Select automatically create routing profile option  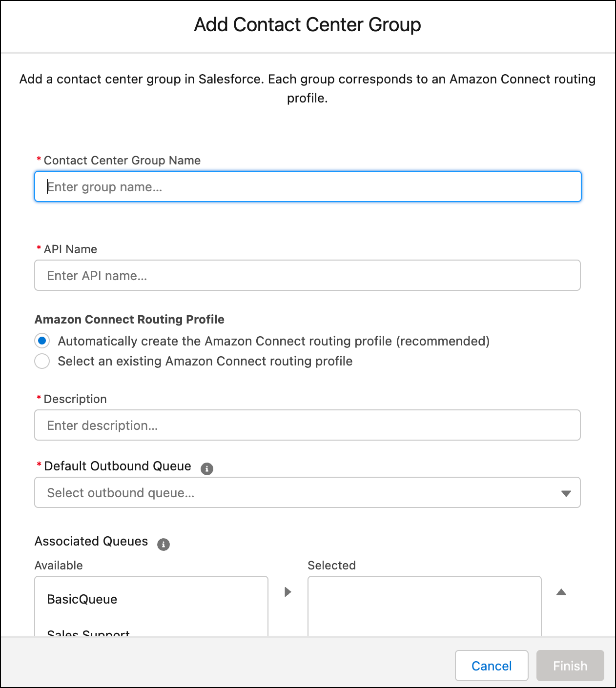tap(42, 341)
